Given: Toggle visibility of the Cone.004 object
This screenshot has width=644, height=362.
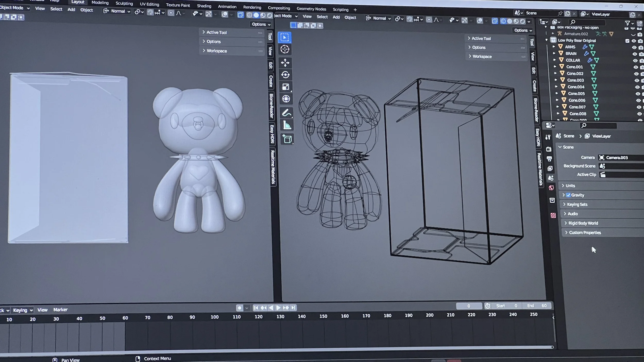Looking at the screenshot, I should tap(637, 87).
